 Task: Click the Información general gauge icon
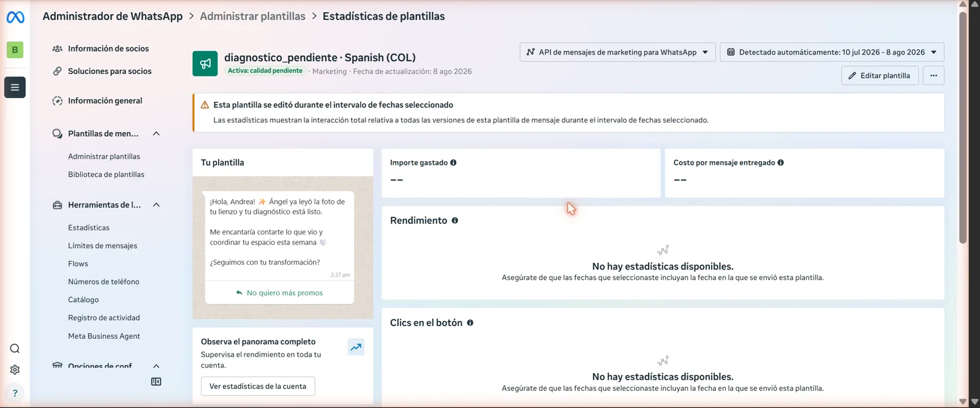[57, 100]
